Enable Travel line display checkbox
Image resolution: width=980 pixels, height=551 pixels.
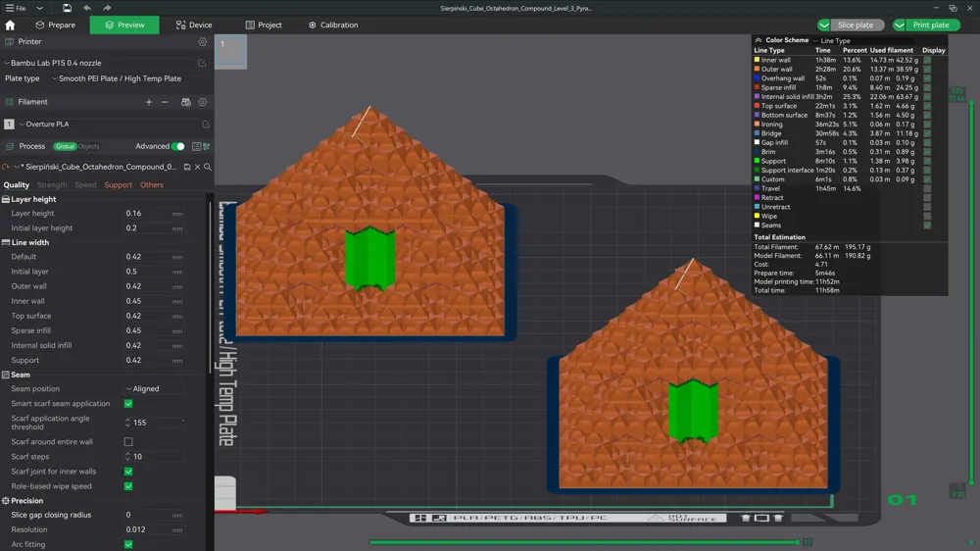[x=927, y=188]
